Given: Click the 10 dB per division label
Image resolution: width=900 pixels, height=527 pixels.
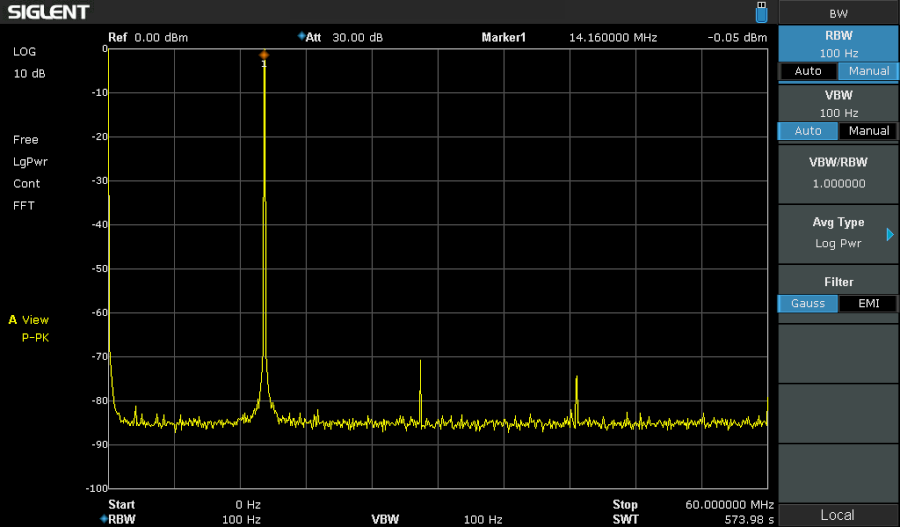Looking at the screenshot, I should pos(29,73).
